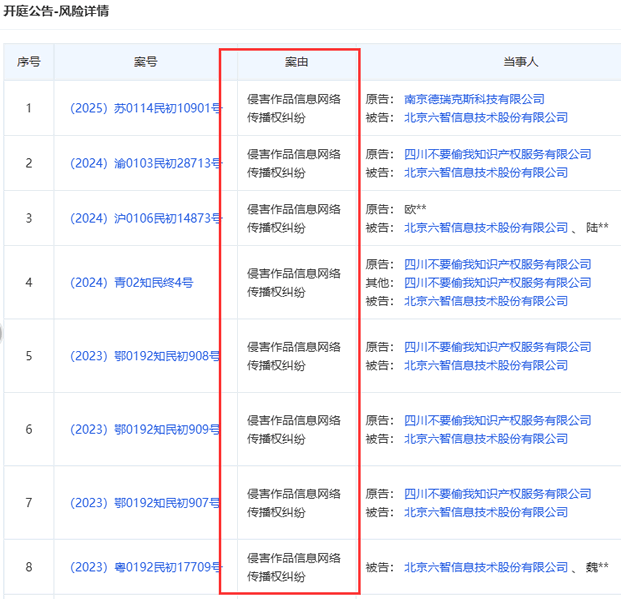Click serial number 4 cell
The image size is (621, 599).
(x=29, y=282)
